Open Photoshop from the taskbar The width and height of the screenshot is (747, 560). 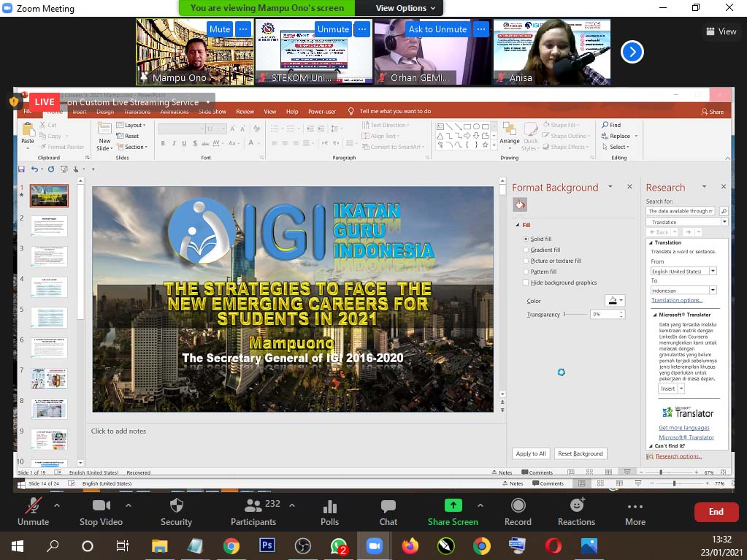point(267,545)
